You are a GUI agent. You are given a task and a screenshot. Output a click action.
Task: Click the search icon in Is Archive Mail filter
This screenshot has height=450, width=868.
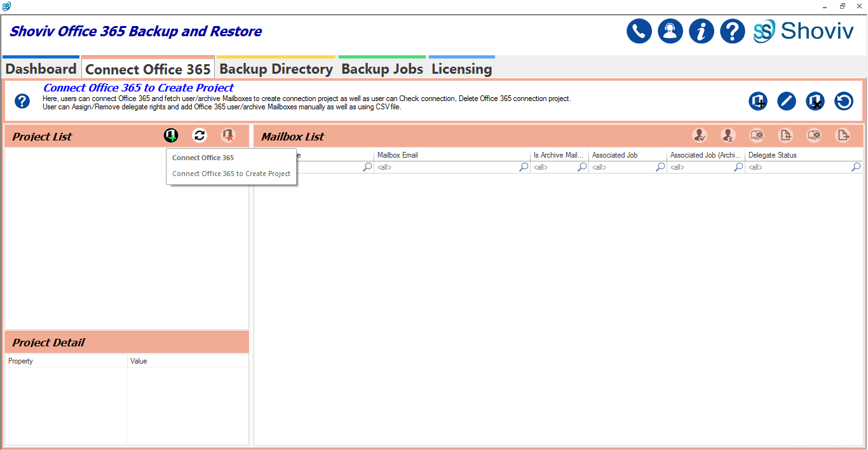[x=582, y=167]
